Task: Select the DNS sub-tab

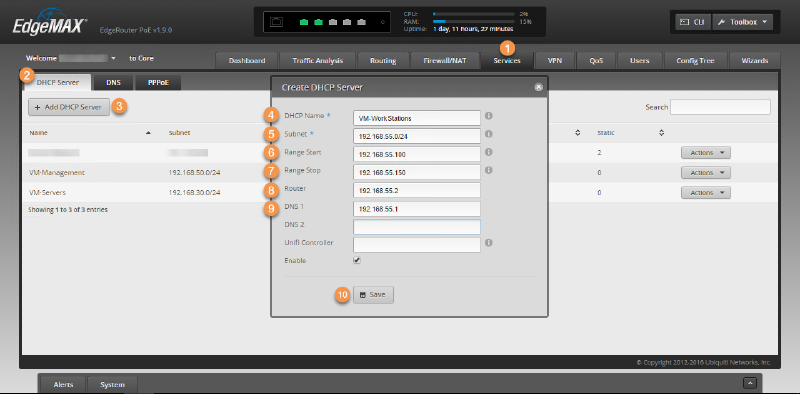Action: [113, 82]
